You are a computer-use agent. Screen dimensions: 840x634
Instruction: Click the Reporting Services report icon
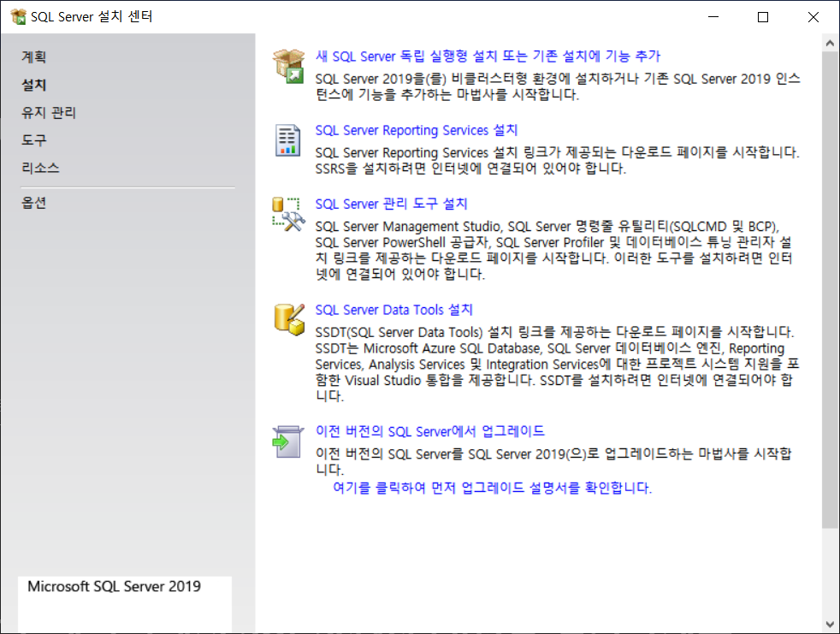click(287, 140)
